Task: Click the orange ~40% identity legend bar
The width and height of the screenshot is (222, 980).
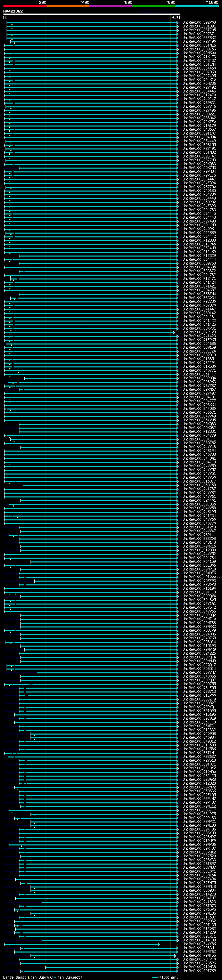Action: [68, 6]
